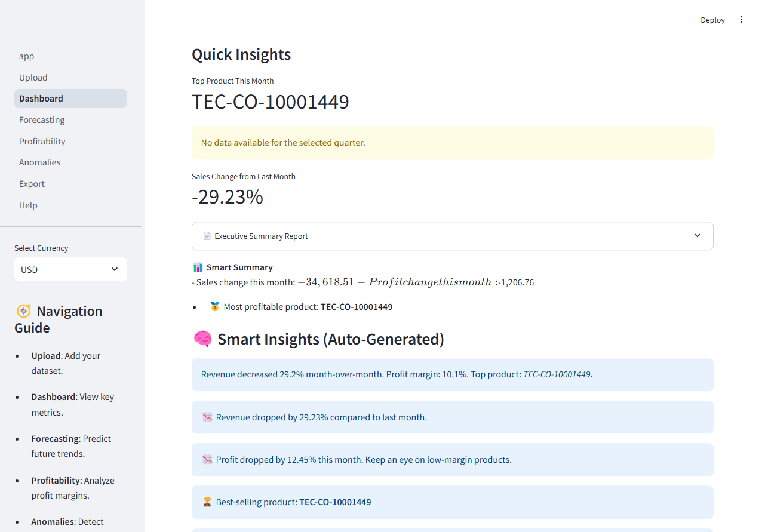Click the declining chart icon on revenue drop insight
762x532 pixels.
pos(207,417)
